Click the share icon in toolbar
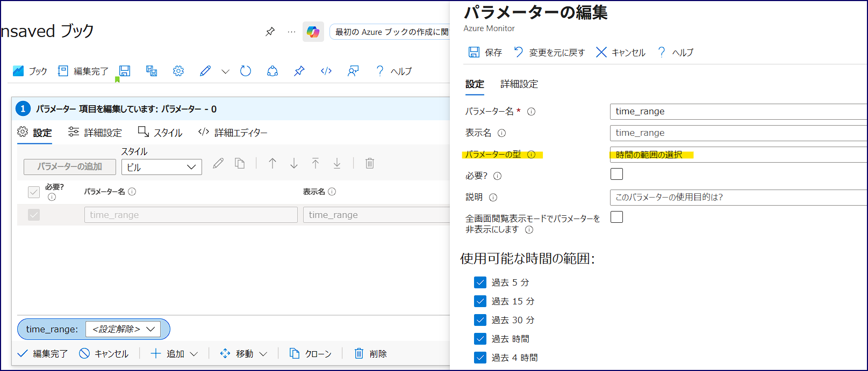The height and width of the screenshot is (371, 868). click(272, 71)
